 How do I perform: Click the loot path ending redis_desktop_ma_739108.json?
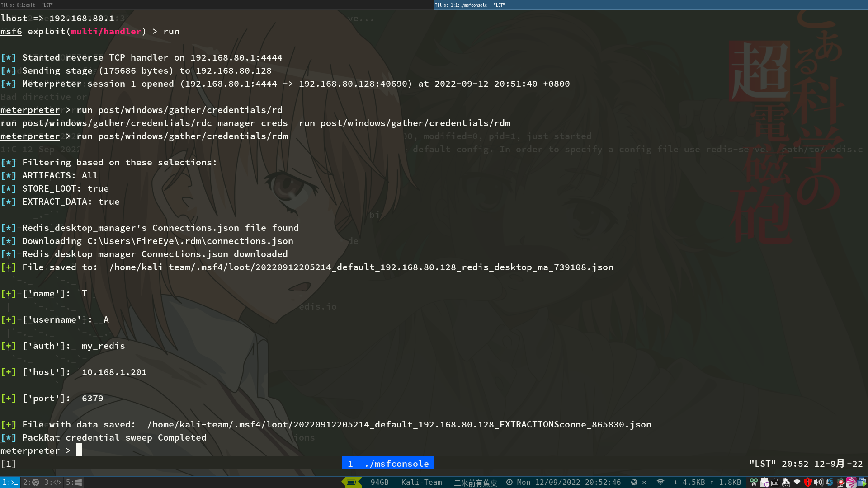pyautogui.click(x=361, y=267)
